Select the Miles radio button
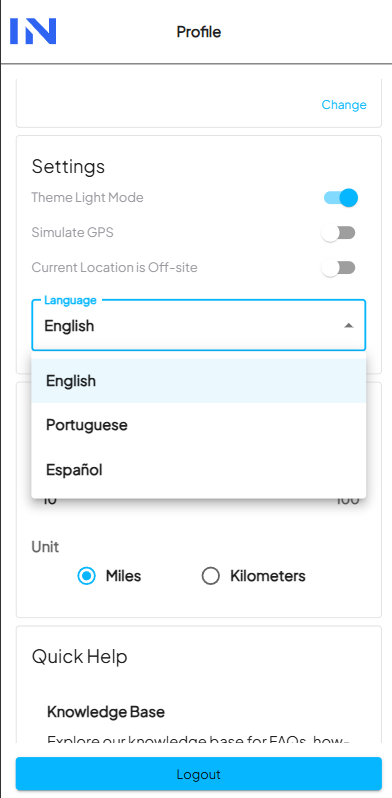Screen dimensions: 392x798 coord(87,576)
